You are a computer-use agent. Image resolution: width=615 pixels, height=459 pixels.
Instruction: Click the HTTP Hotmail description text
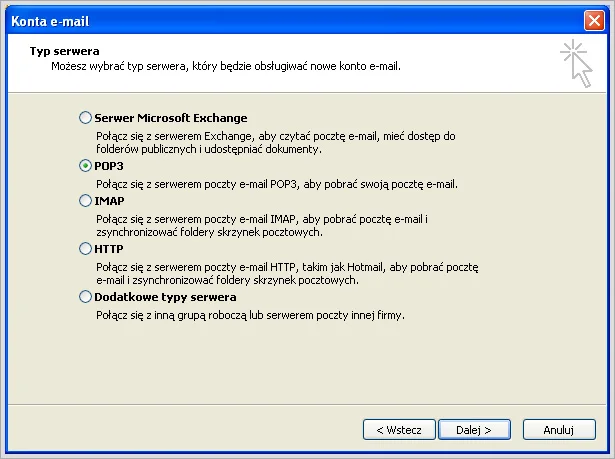point(287,273)
